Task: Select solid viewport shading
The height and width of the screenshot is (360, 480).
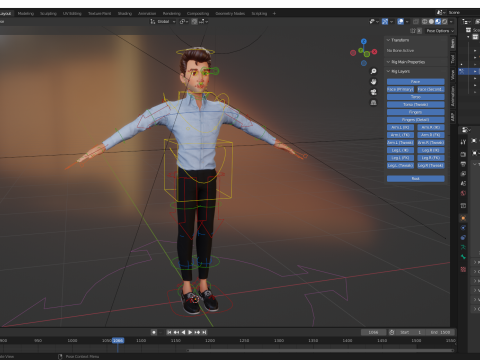Action: click(x=431, y=21)
